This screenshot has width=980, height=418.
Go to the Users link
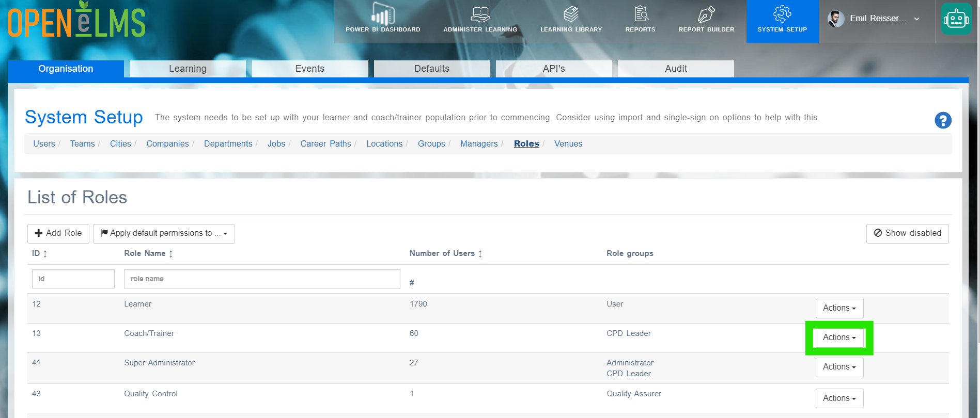[44, 143]
